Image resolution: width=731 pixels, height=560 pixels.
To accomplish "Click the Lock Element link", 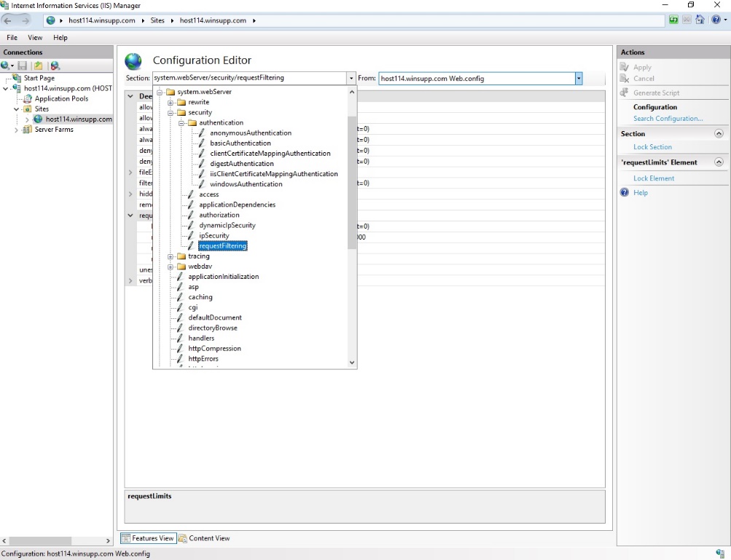I will tap(654, 178).
